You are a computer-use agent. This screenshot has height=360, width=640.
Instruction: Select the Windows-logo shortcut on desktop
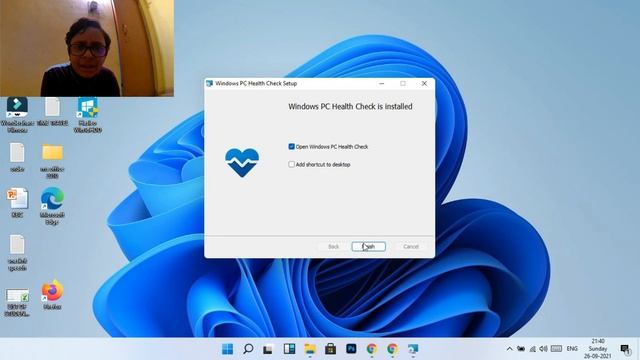(x=87, y=115)
